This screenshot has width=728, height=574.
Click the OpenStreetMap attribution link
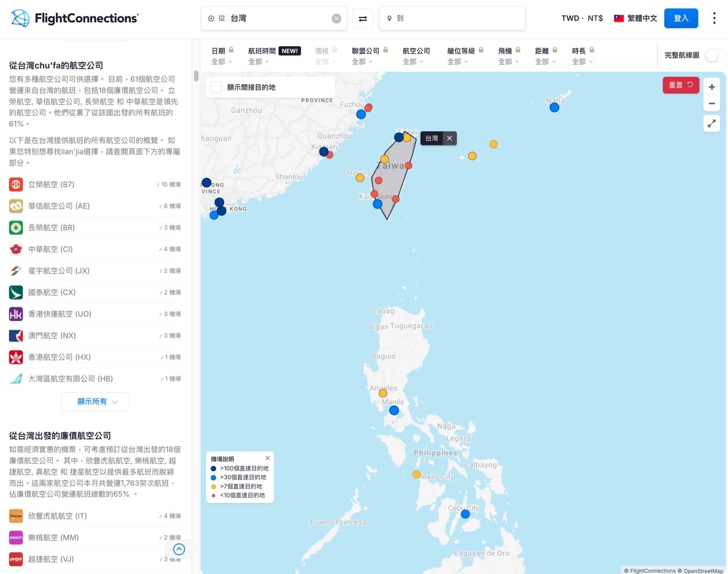coord(704,571)
